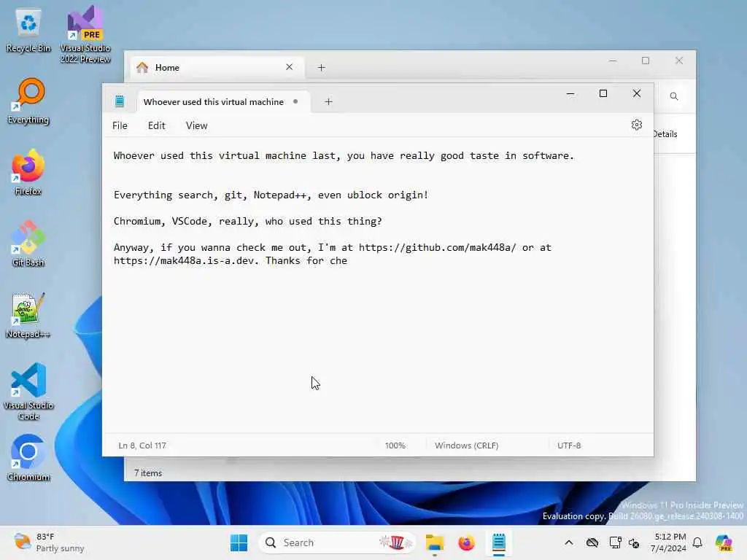
Task: Open the network status tray icon
Action: tap(592, 542)
